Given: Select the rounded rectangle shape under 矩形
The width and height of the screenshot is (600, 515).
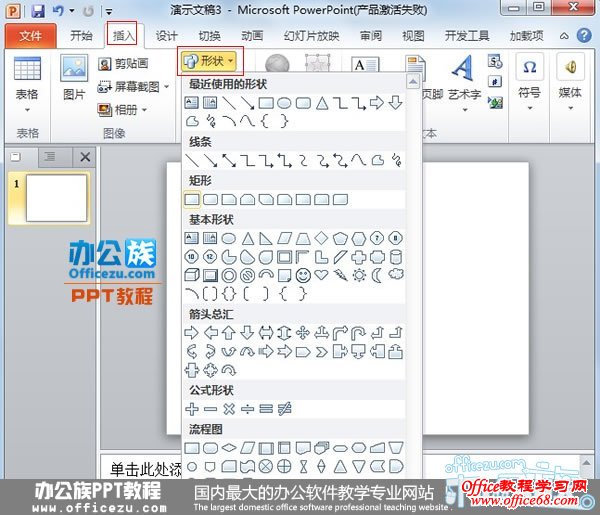Looking at the screenshot, I should (210, 199).
